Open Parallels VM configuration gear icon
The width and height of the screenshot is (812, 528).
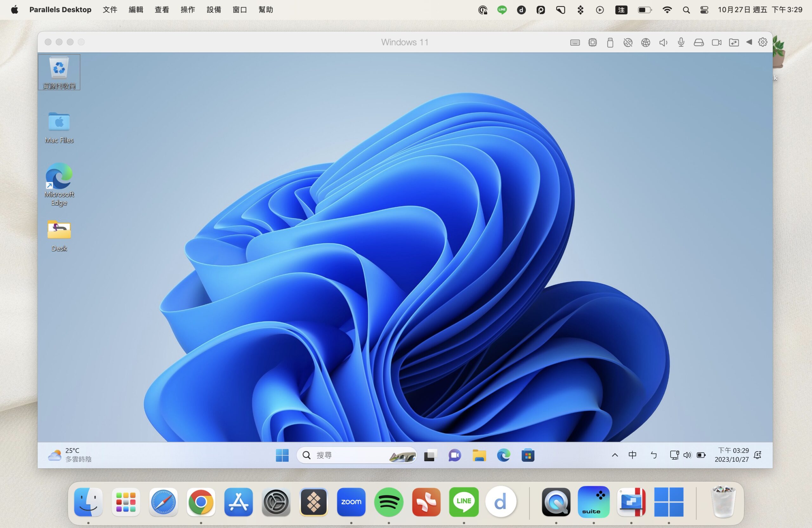click(763, 42)
